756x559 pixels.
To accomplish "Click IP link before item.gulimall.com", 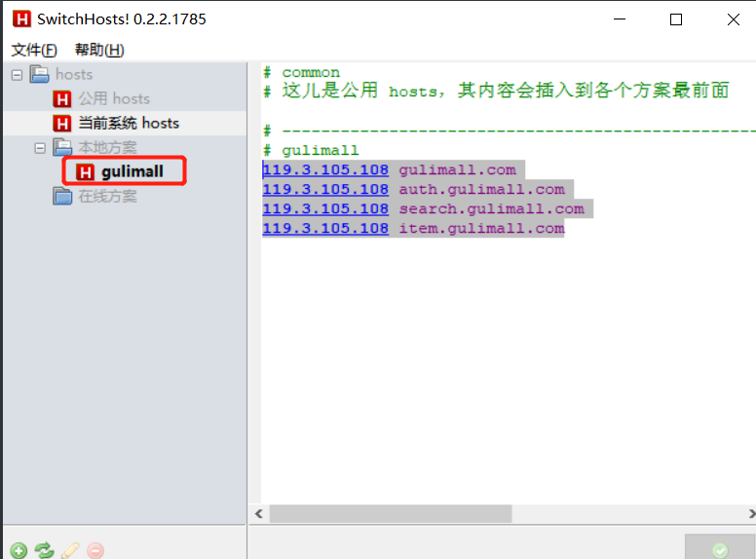I will [x=325, y=228].
